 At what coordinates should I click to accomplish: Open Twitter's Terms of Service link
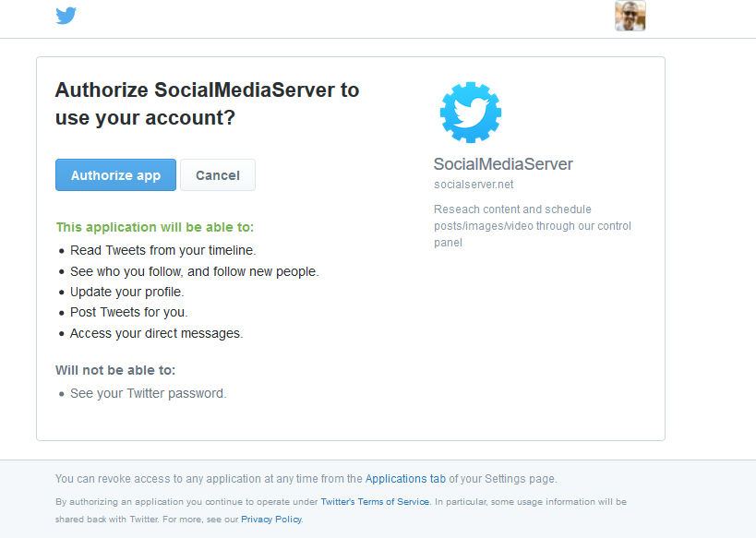click(x=375, y=502)
